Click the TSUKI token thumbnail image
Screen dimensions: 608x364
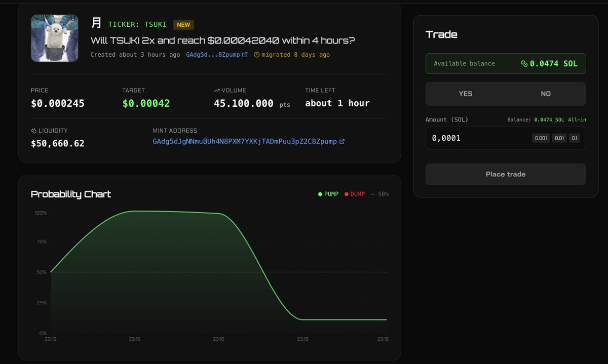tap(54, 38)
